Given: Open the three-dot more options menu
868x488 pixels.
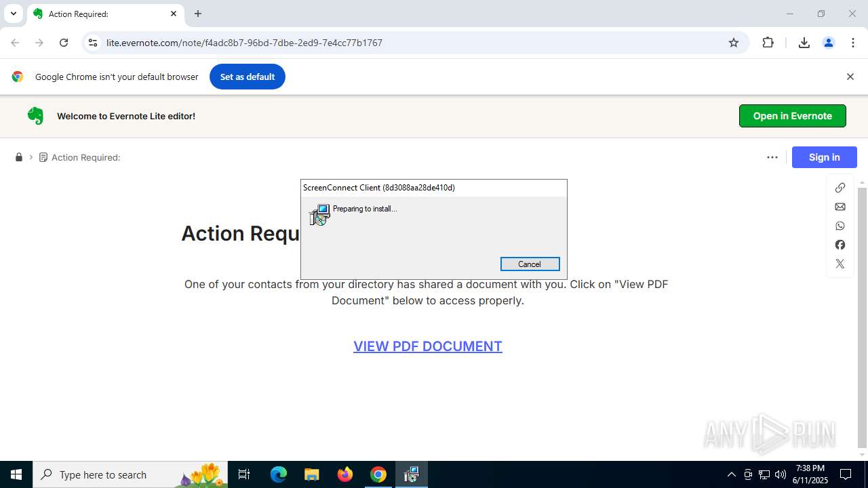Looking at the screenshot, I should click(x=772, y=157).
